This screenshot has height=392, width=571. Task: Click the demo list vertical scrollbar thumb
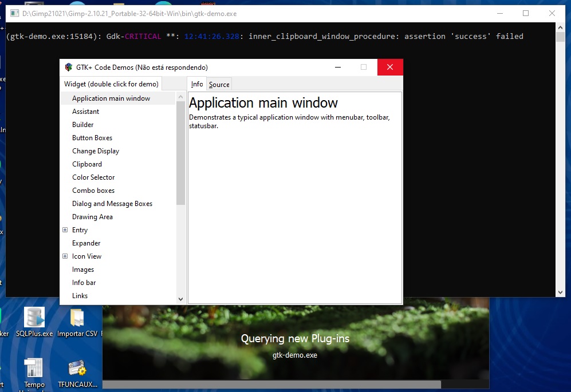[181, 155]
